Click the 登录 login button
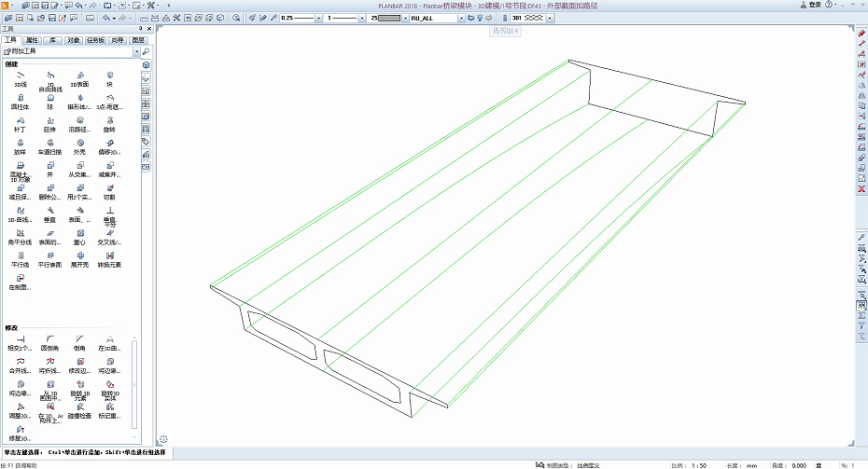The image size is (868, 469). click(x=810, y=5)
